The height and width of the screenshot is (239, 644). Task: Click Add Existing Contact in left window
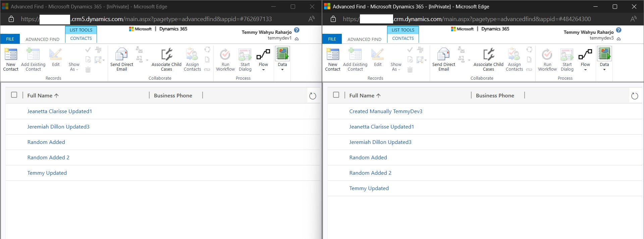33,60
